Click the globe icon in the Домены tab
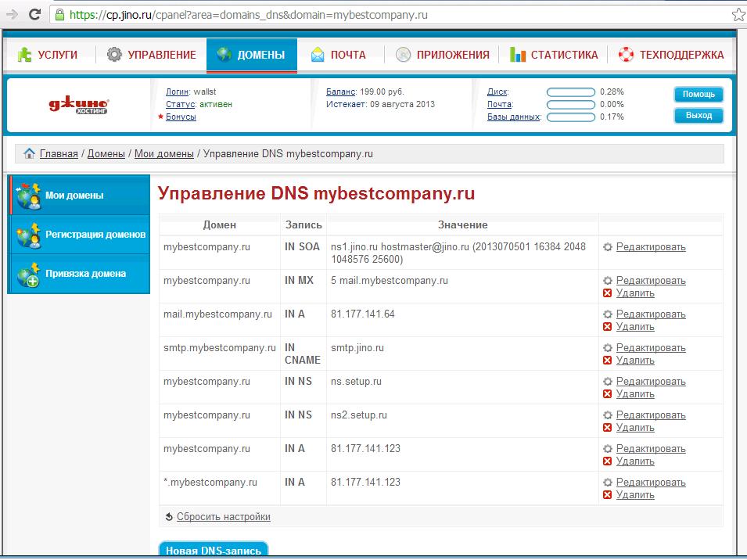The height and width of the screenshot is (560, 747). click(224, 54)
